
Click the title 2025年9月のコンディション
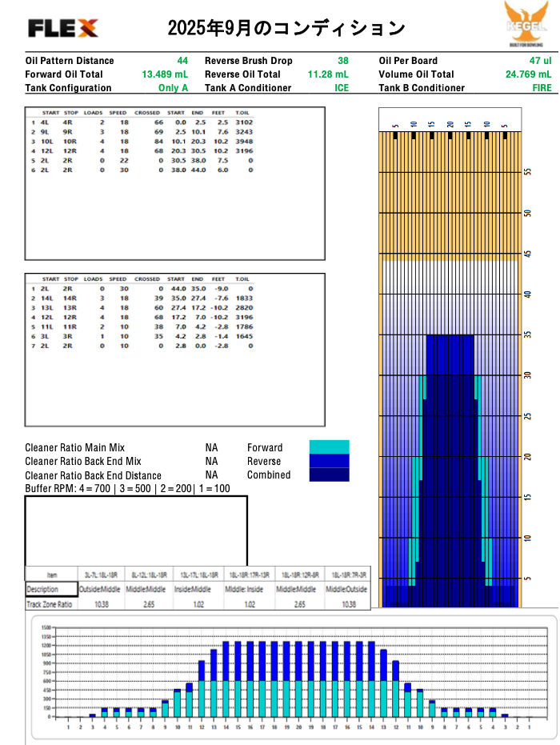[286, 29]
